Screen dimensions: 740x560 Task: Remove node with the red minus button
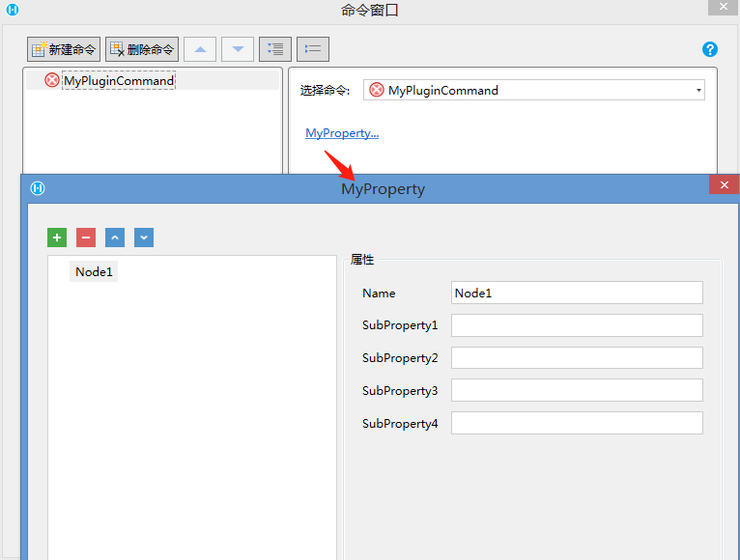point(86,238)
